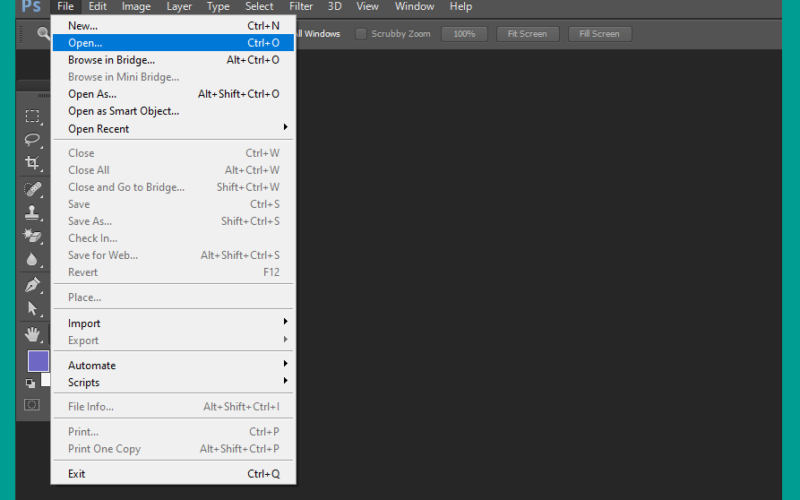Open the white background color swatch
Viewport: 800px width, 500px height.
click(x=46, y=380)
